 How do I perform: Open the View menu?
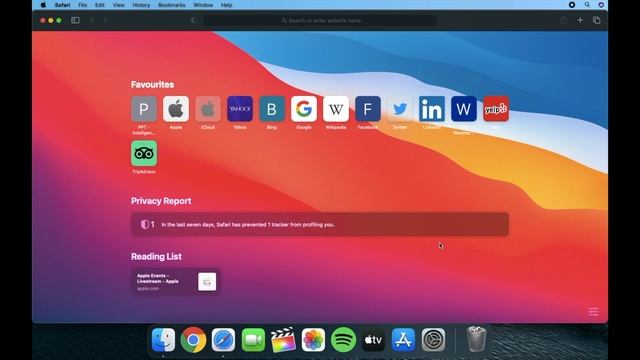[118, 5]
